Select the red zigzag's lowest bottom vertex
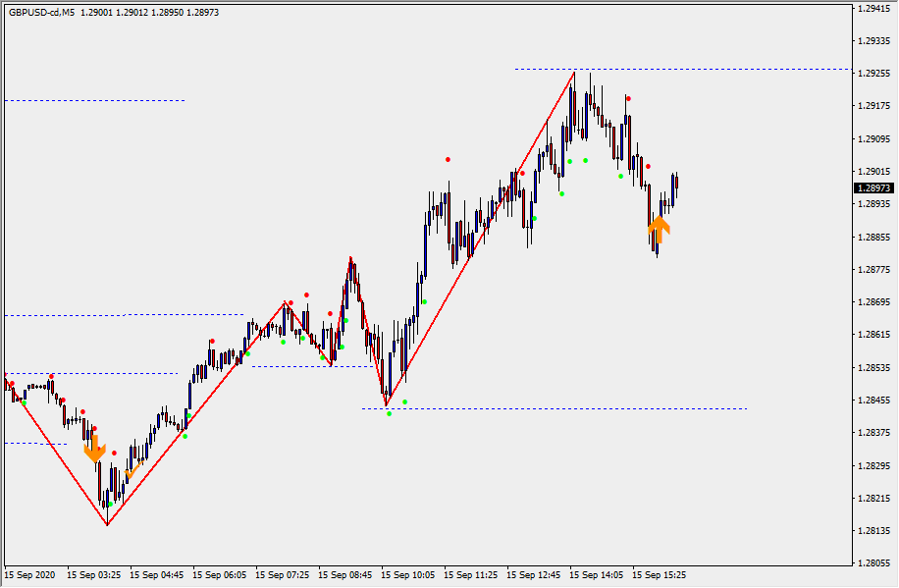Screen dimensions: 899x588 107,524
